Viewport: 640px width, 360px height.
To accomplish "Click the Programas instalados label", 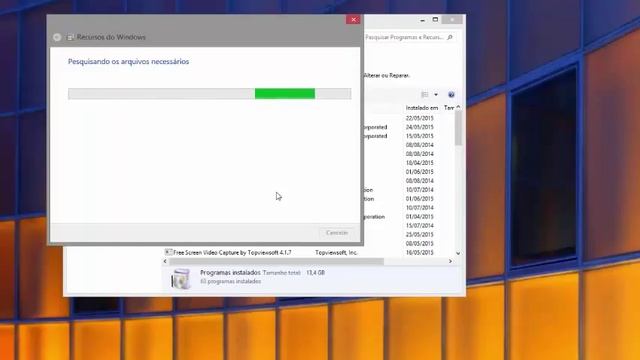I will pyautogui.click(x=230, y=272).
